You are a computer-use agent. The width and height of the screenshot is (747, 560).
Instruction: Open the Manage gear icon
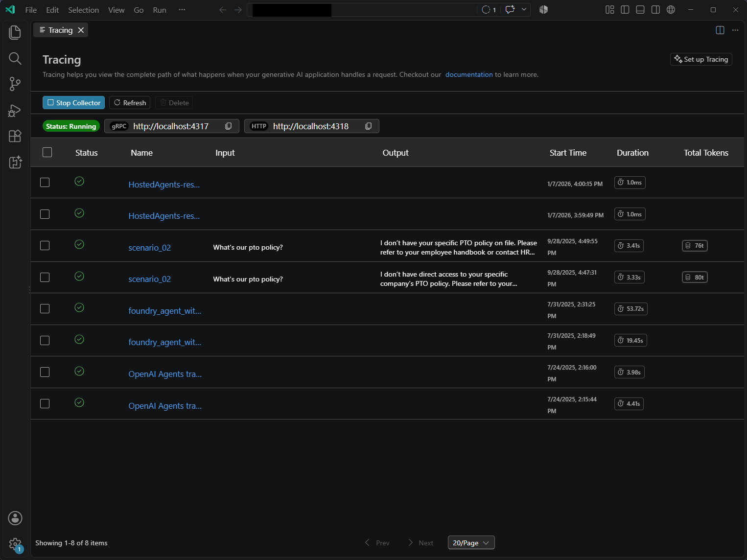[15, 544]
